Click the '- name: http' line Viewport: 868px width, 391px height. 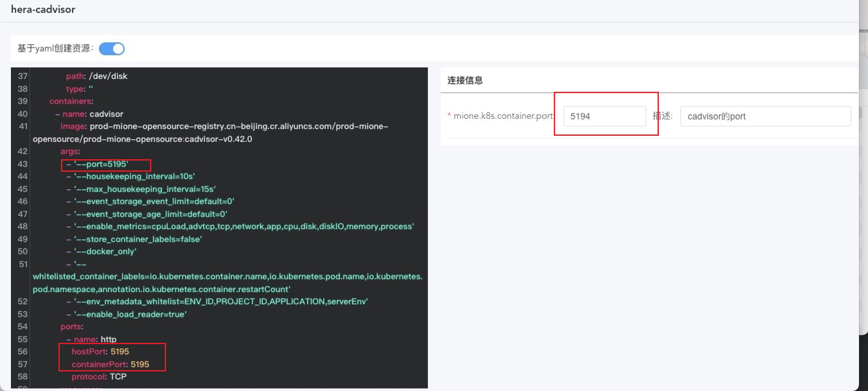click(91, 339)
